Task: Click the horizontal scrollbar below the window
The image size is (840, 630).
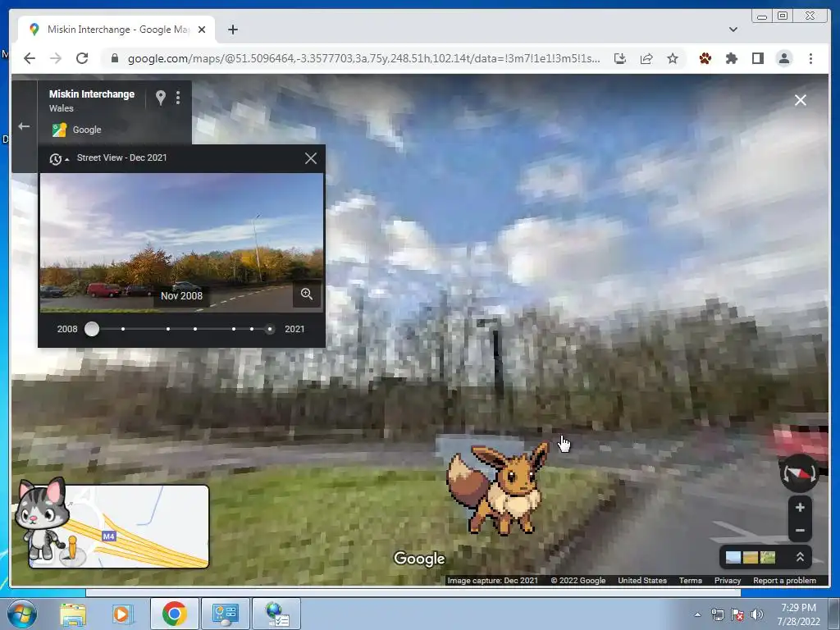Action: (413, 593)
